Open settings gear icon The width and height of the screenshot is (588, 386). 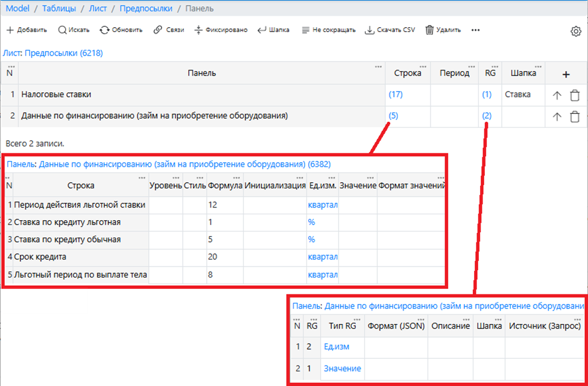click(575, 31)
